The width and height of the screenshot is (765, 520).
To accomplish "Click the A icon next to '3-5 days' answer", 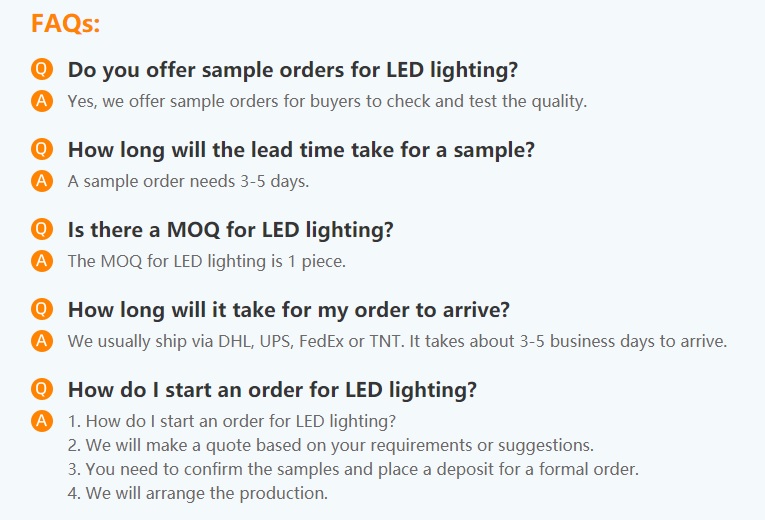I will point(41,181).
